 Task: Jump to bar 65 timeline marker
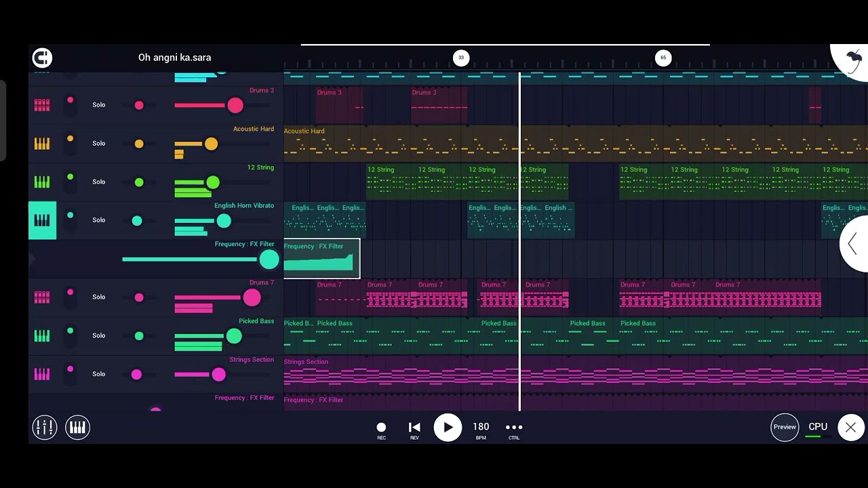point(663,58)
